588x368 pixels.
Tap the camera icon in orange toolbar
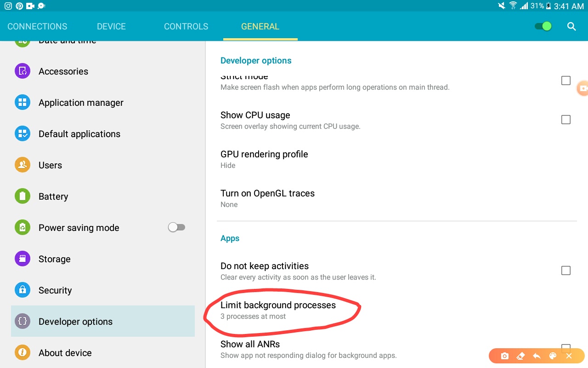click(505, 356)
